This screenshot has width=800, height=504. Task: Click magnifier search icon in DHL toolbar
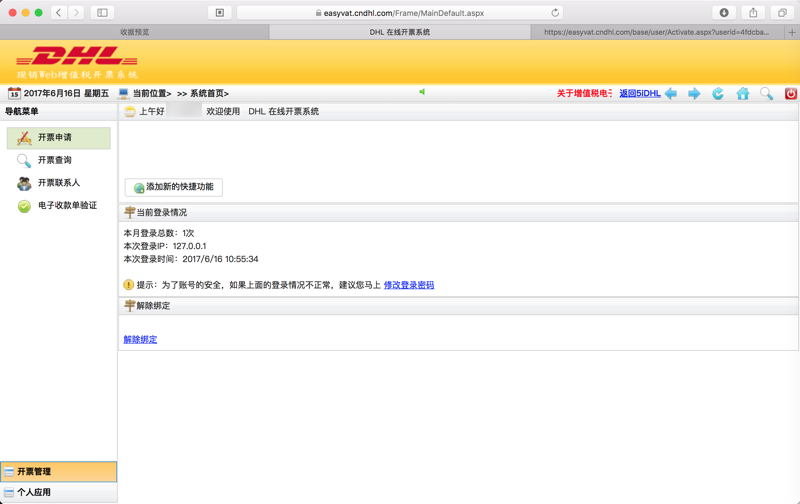[766, 93]
